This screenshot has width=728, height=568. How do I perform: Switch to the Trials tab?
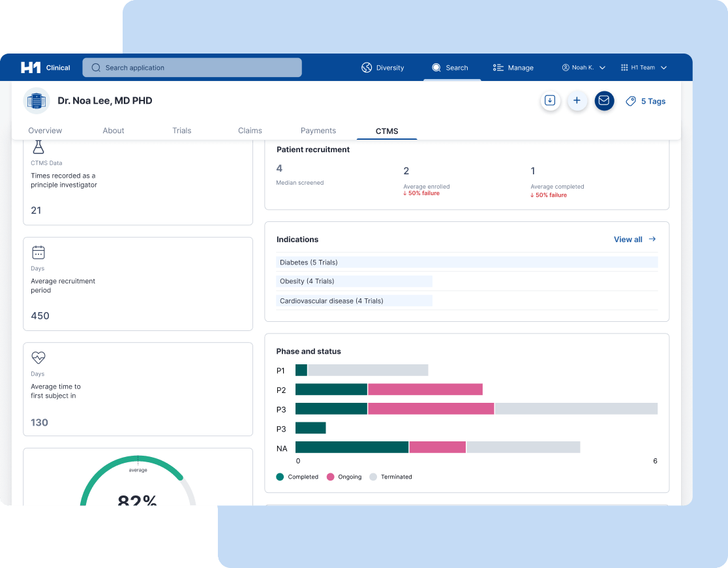point(181,131)
